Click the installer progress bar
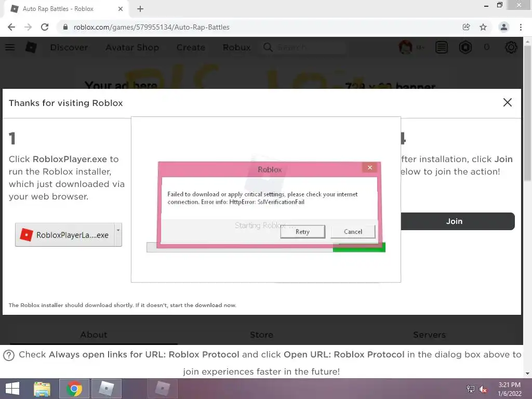The height and width of the screenshot is (399, 532). pyautogui.click(x=266, y=247)
